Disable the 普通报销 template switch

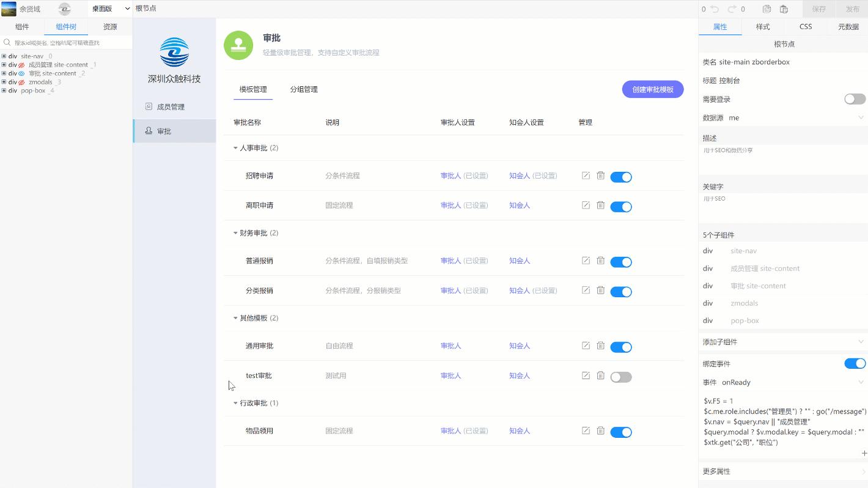pyautogui.click(x=621, y=262)
